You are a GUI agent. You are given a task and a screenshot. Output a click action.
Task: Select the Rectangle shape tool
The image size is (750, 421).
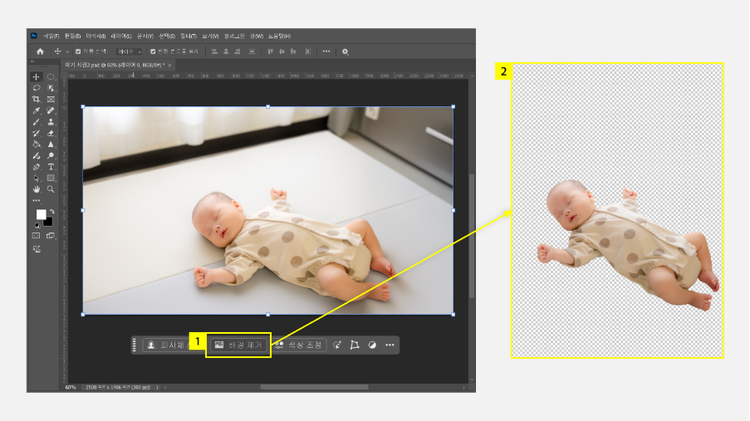click(51, 178)
